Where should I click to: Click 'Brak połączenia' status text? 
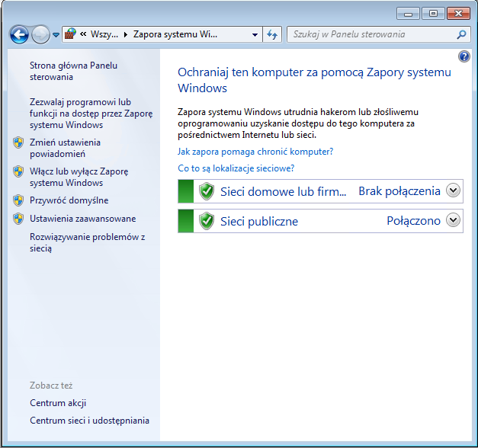click(x=399, y=191)
